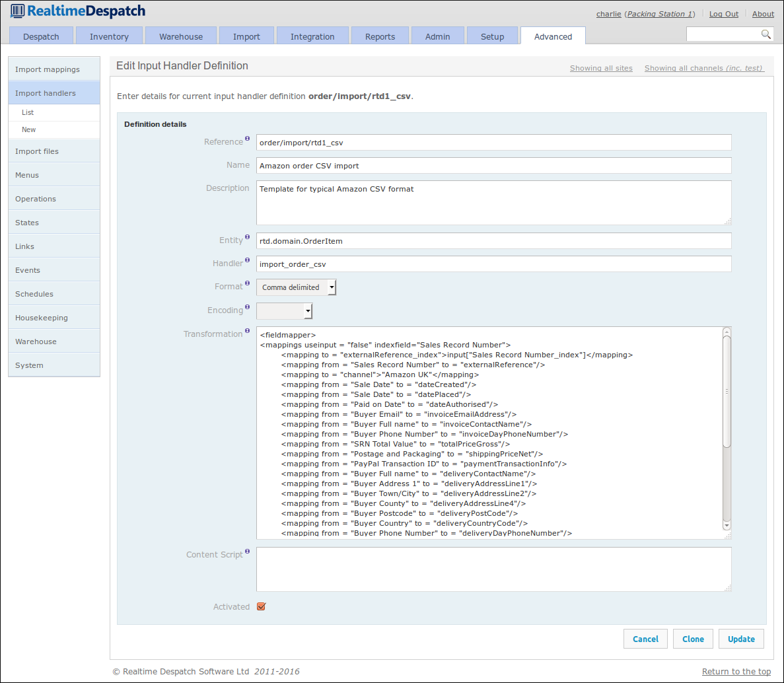Click the Clone button

point(693,639)
